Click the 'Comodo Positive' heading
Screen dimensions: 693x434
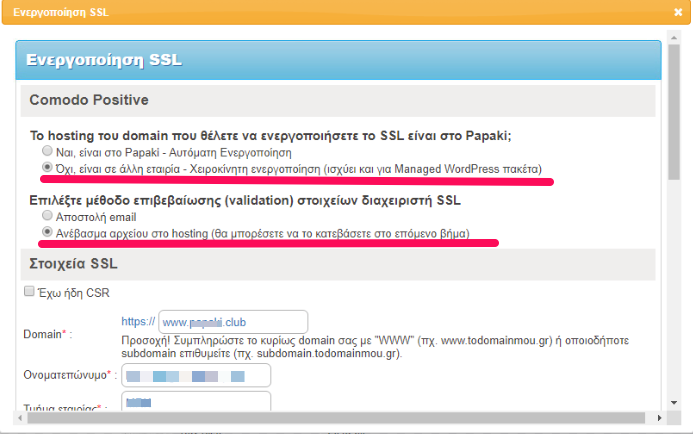89,100
